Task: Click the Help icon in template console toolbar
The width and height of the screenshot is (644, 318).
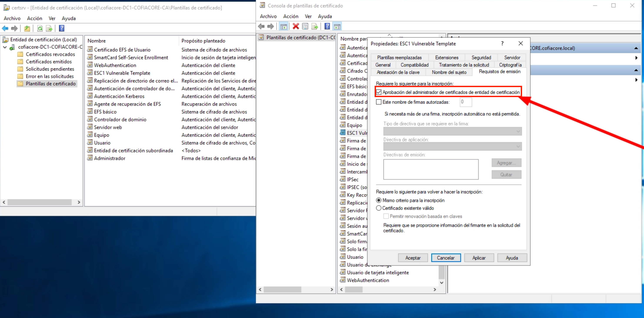Action: click(x=327, y=26)
